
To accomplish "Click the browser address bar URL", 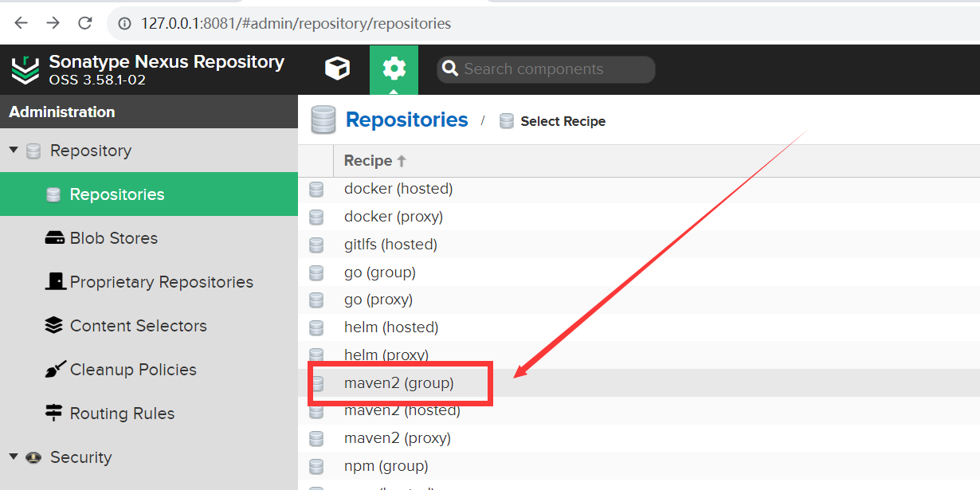I will (x=296, y=23).
